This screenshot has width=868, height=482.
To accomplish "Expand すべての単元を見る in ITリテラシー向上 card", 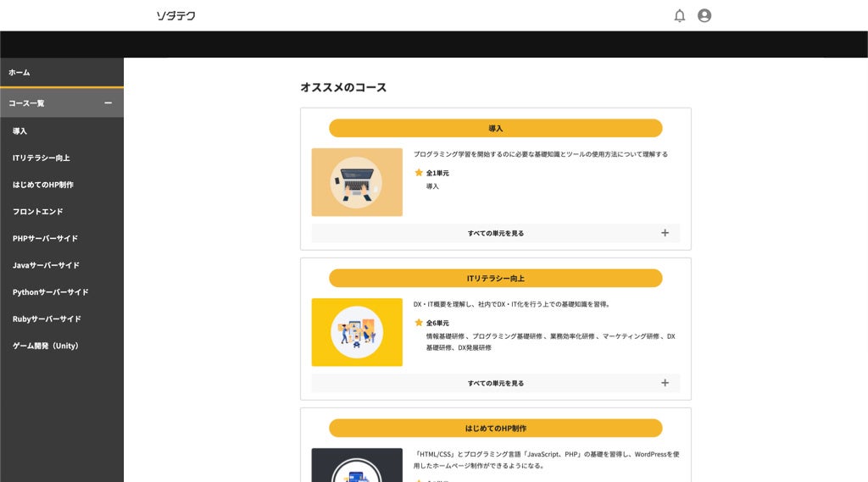I will 495,383.
